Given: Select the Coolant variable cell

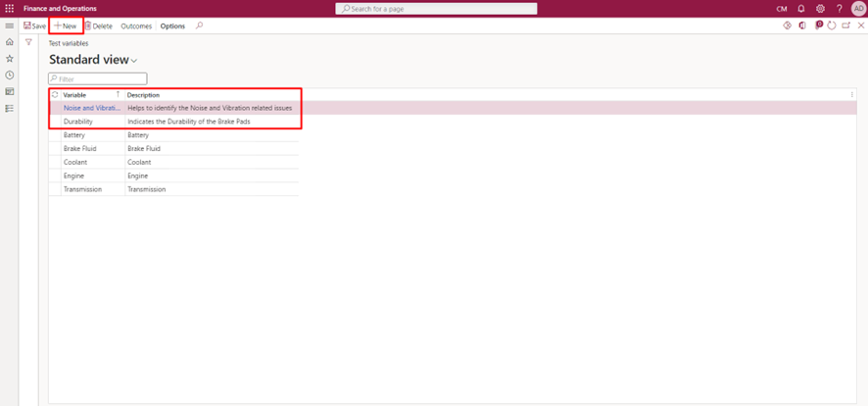Looking at the screenshot, I should click(x=93, y=162).
